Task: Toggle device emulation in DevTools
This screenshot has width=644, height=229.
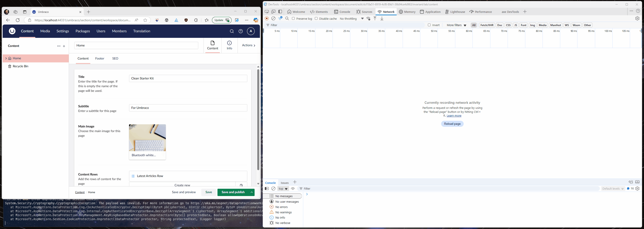Action: [274, 12]
